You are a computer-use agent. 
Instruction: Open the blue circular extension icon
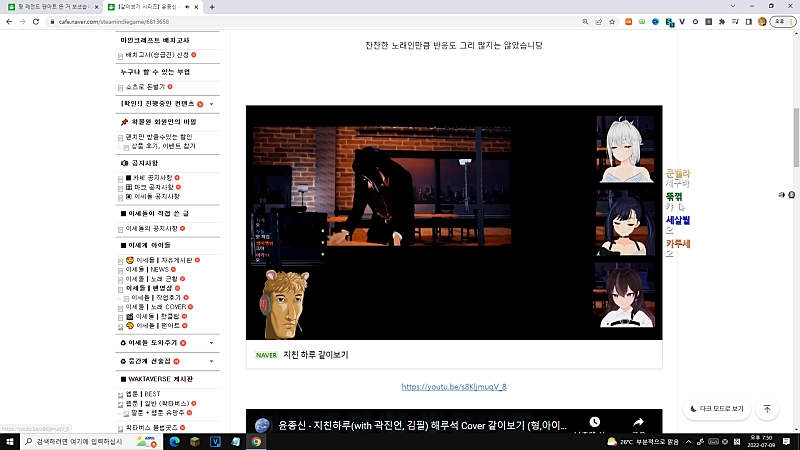click(x=655, y=22)
